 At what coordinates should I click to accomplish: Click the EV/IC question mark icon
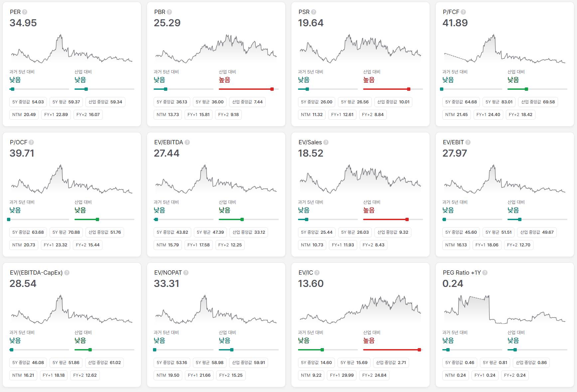(317, 273)
